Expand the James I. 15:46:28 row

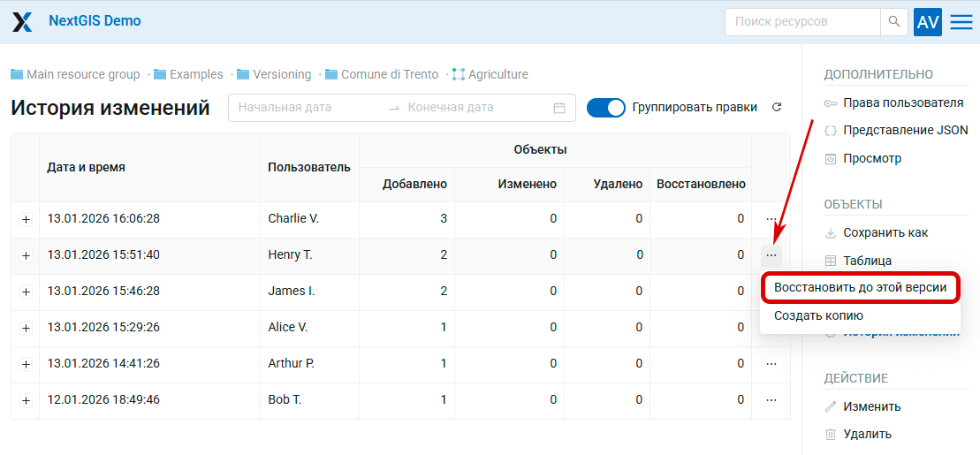coord(26,292)
